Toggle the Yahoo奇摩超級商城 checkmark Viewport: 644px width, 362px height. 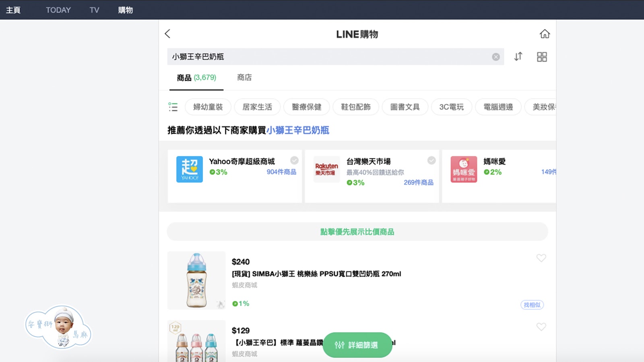click(294, 160)
